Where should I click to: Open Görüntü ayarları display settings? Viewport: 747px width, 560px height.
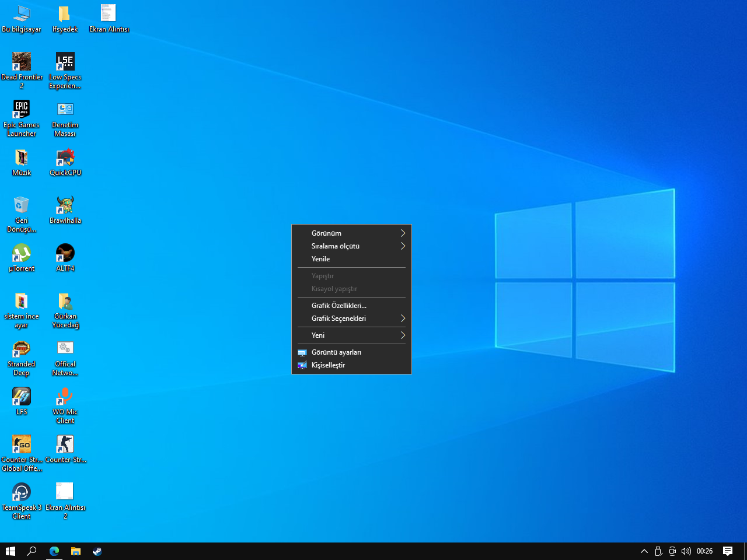(x=336, y=352)
